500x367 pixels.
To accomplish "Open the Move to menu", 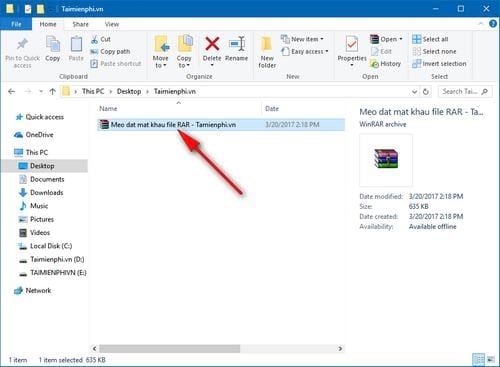I will tap(161, 52).
